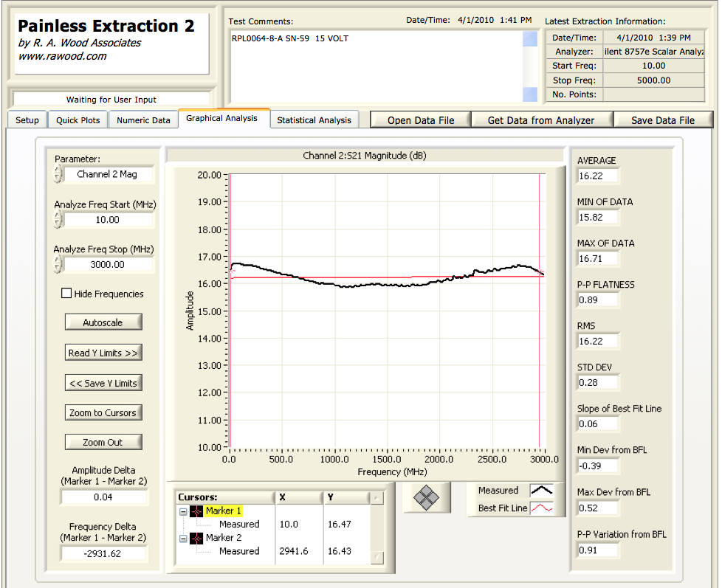Click the Amplitude Delta value 0.04
Image resolution: width=722 pixels, height=588 pixels.
point(103,497)
